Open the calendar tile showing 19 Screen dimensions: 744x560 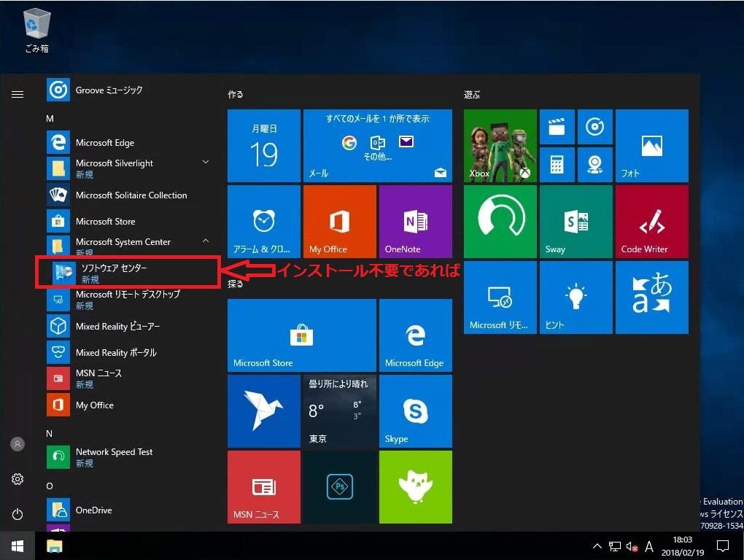pos(264,146)
